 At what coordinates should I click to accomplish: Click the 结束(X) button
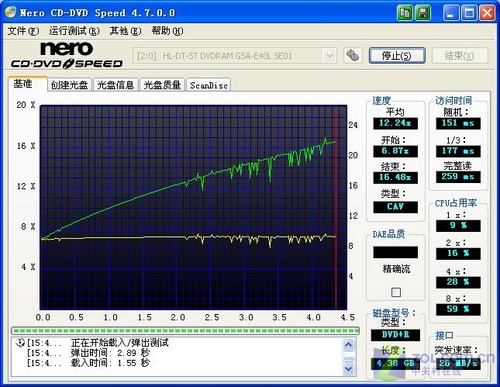click(x=460, y=55)
